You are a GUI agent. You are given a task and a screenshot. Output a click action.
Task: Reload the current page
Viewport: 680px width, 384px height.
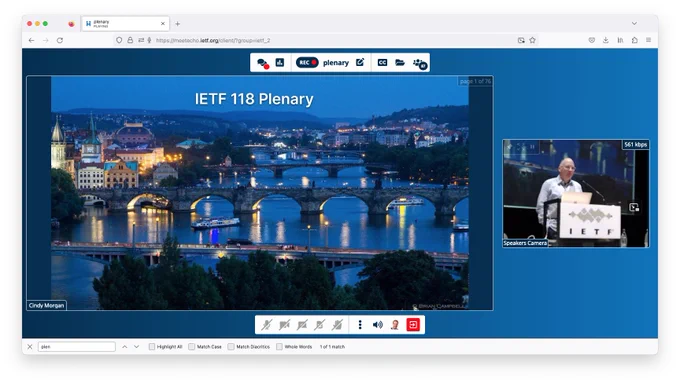pyautogui.click(x=60, y=40)
